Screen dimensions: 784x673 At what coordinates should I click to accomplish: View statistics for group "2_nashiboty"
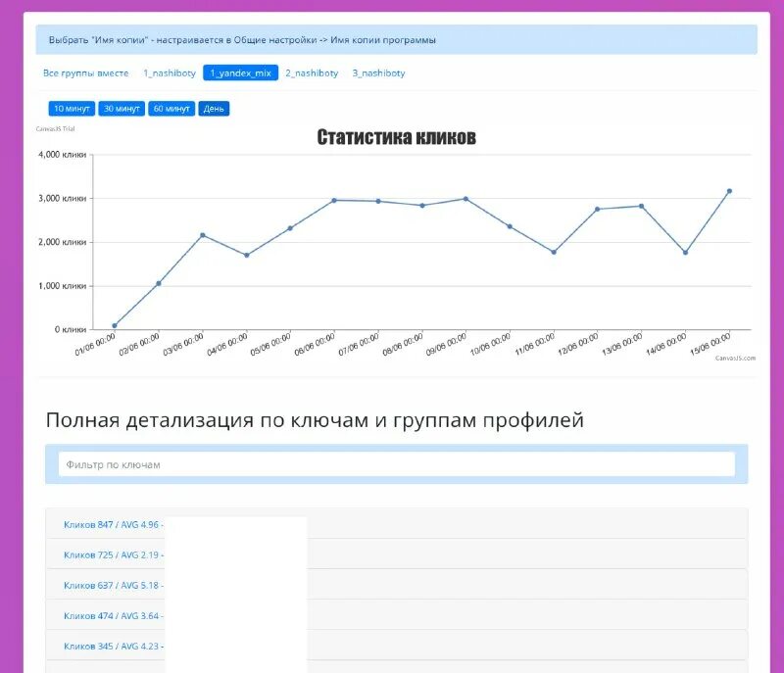coord(311,72)
